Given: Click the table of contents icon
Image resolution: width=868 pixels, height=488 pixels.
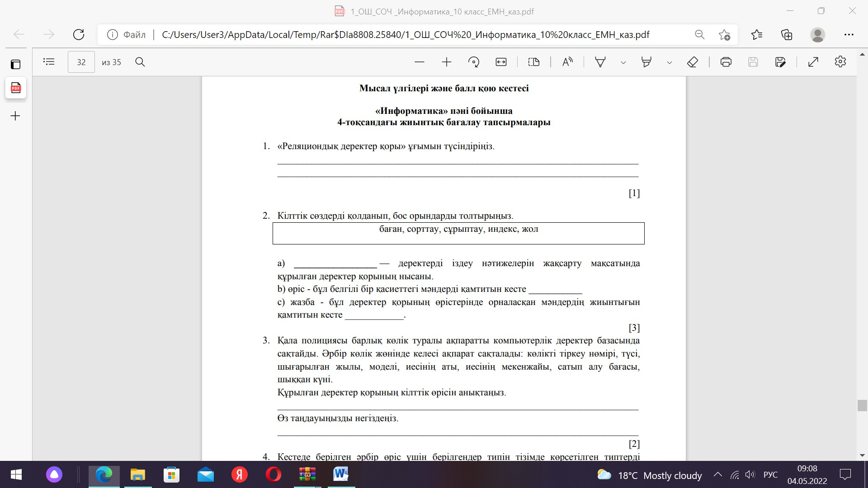Looking at the screenshot, I should point(49,62).
